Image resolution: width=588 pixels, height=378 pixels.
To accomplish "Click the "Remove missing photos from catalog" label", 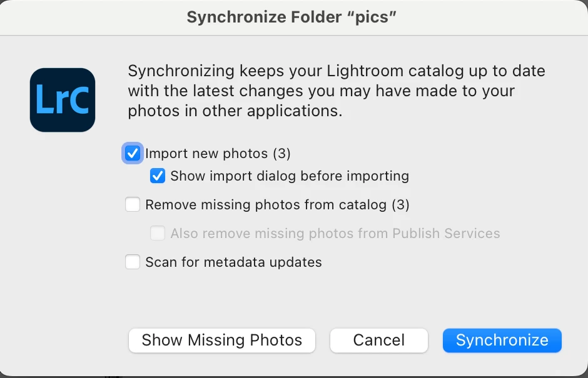I will [x=267, y=204].
